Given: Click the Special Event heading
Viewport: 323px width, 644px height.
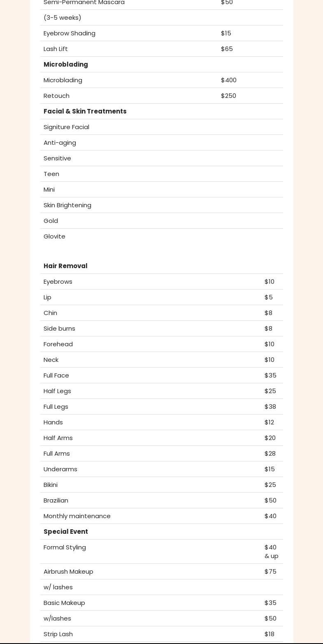Looking at the screenshot, I should [x=66, y=532].
